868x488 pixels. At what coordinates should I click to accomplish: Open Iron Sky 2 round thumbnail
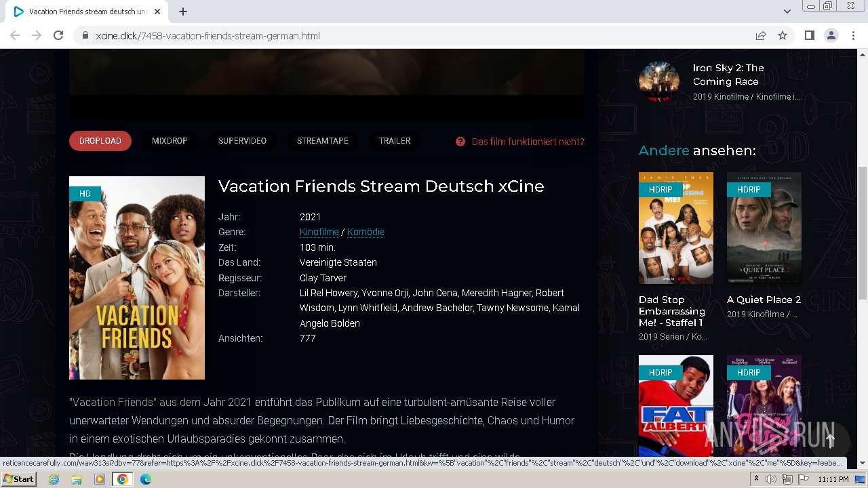(659, 81)
